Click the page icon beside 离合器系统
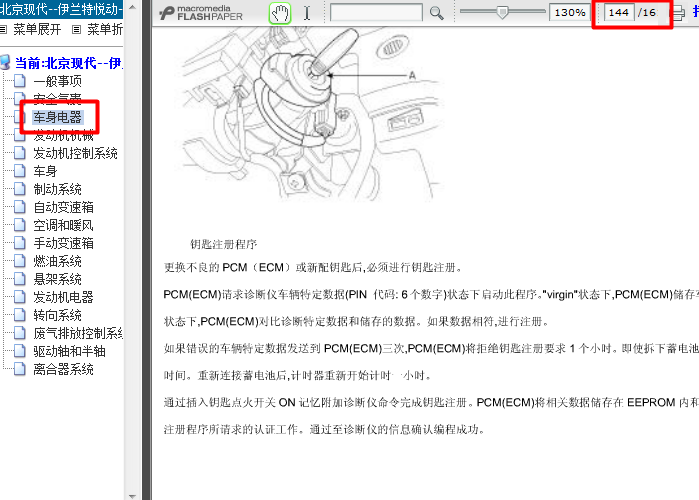 pos(20,369)
